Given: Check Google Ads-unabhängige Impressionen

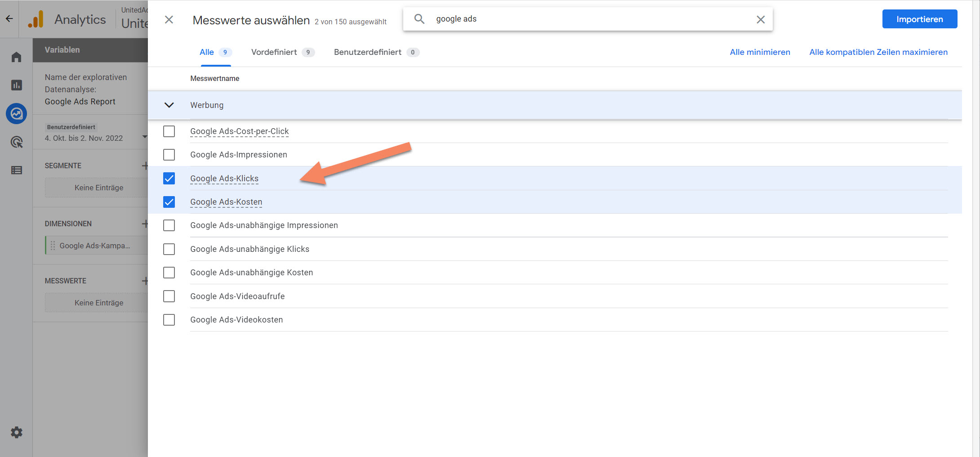Looking at the screenshot, I should pos(169,225).
